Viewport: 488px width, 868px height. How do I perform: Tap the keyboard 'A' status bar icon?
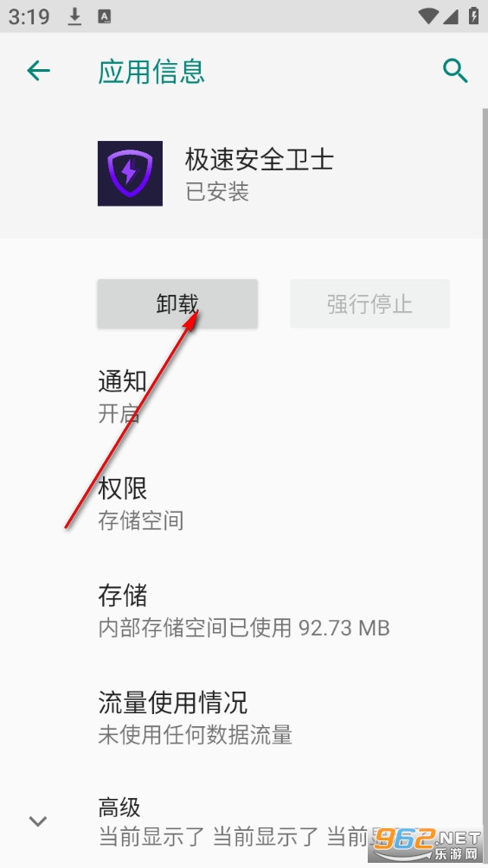104,16
